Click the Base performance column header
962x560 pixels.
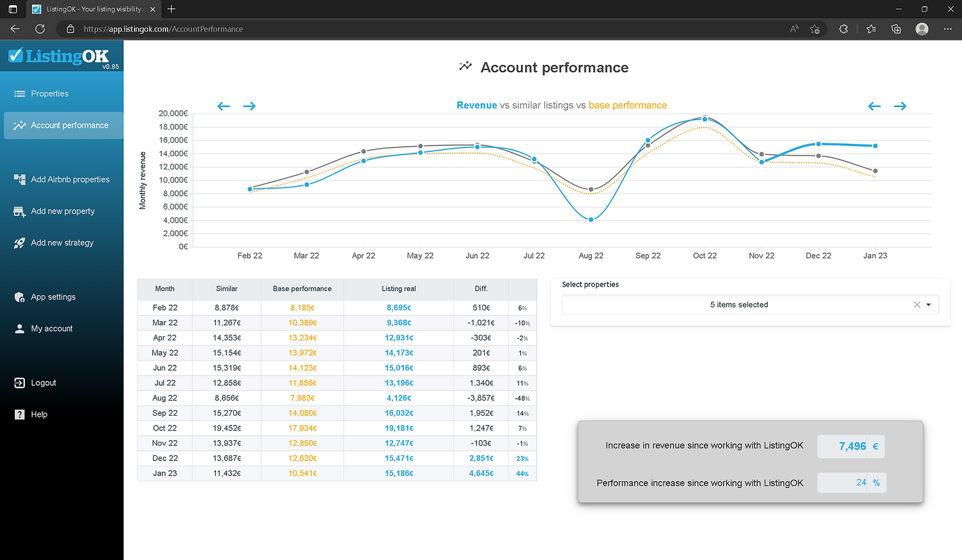coord(302,289)
